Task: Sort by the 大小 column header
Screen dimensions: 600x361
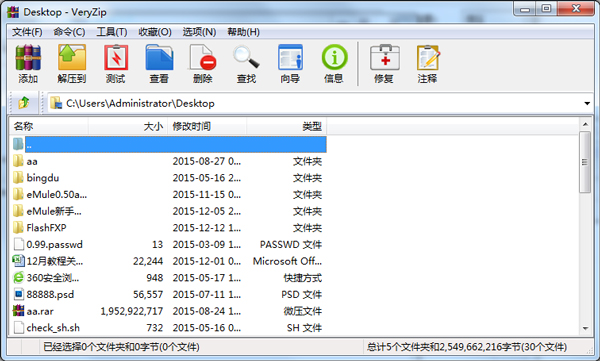Action: pos(128,126)
